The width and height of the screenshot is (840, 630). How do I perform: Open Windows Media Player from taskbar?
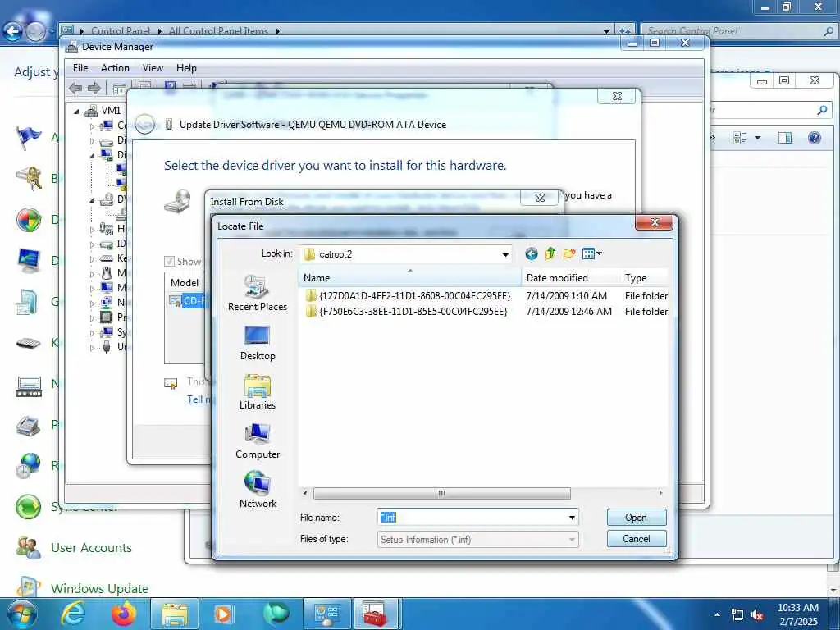coord(224,614)
